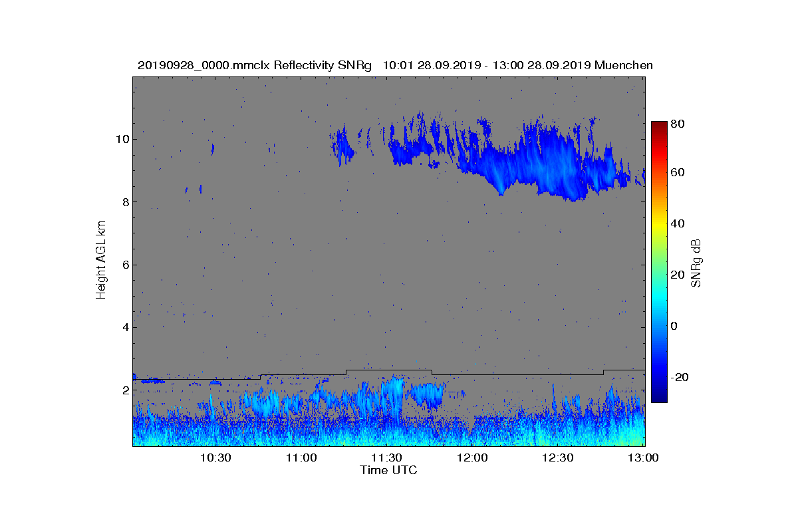Click the 12:00 time tick label

(472, 458)
